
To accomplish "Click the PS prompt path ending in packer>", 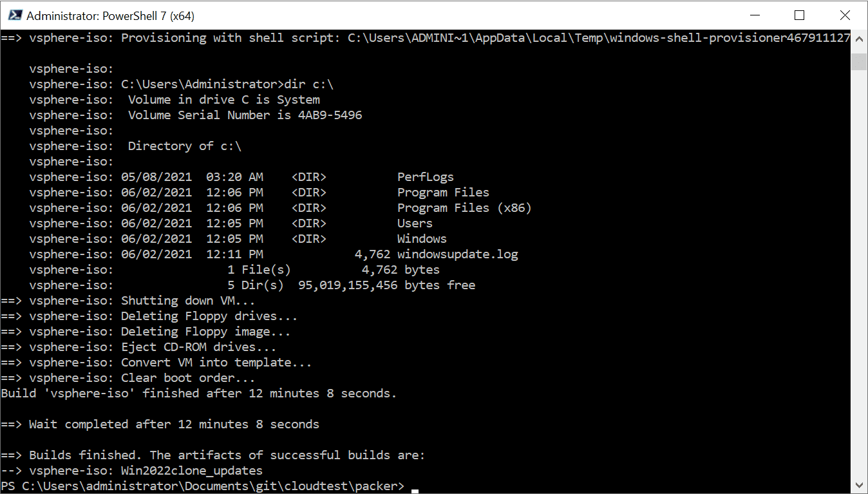I will coord(203,486).
